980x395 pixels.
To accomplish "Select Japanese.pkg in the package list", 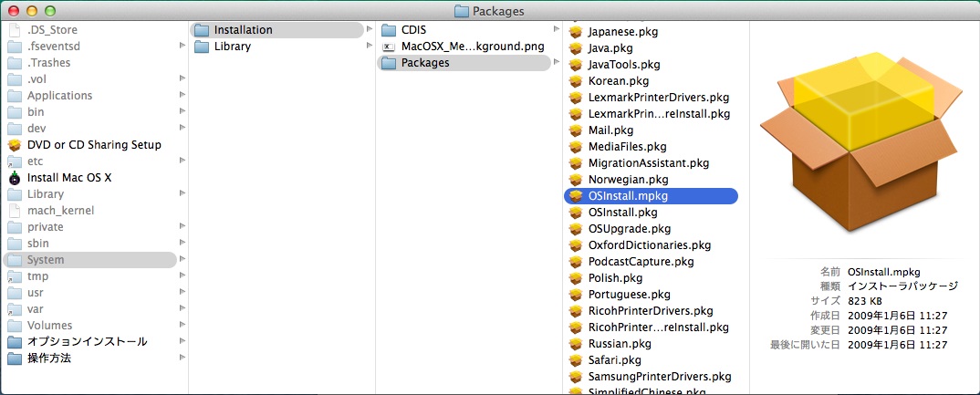I will coord(622,32).
